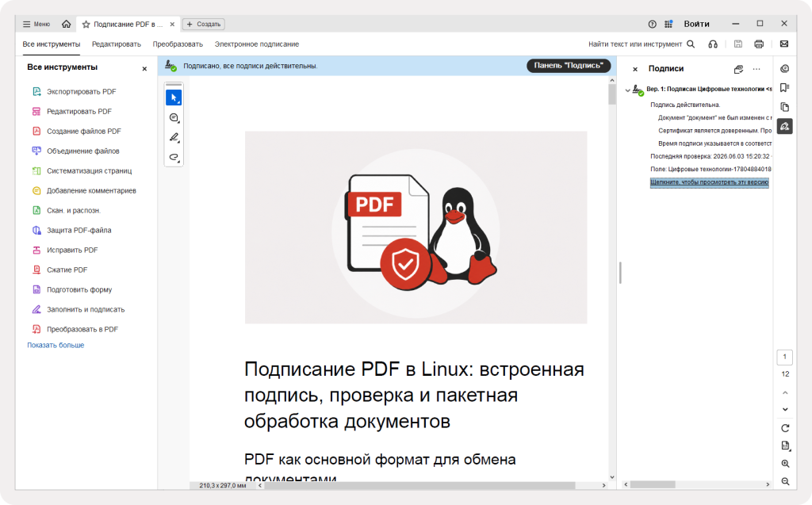Switch to Все инструменты tab
The width and height of the screenshot is (812, 505).
point(52,44)
